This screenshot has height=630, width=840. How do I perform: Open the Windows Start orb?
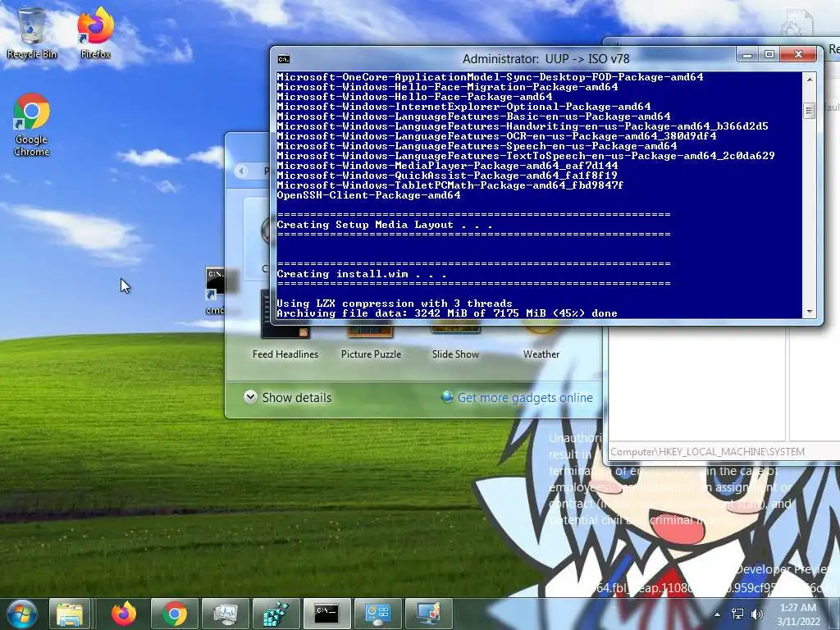click(22, 614)
